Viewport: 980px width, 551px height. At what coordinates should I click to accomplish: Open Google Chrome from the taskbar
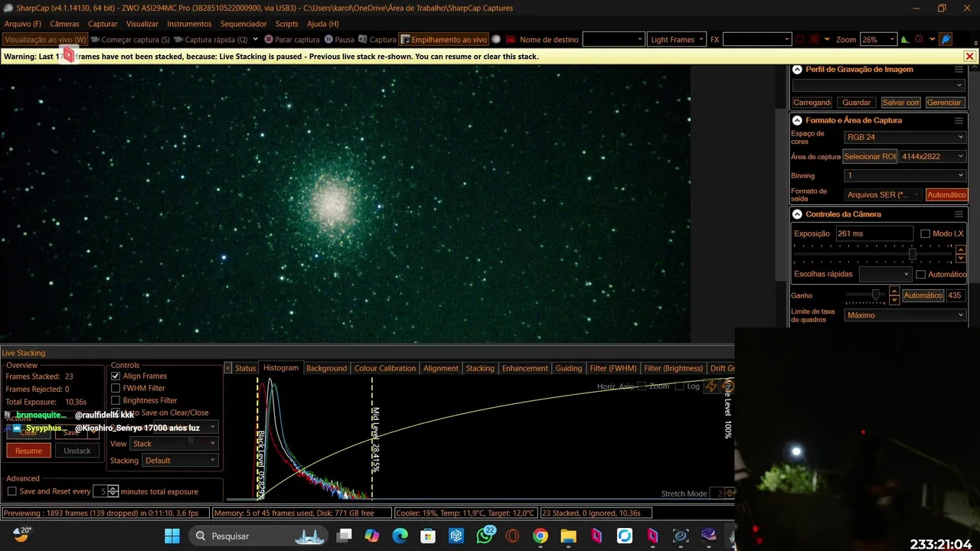[541, 536]
